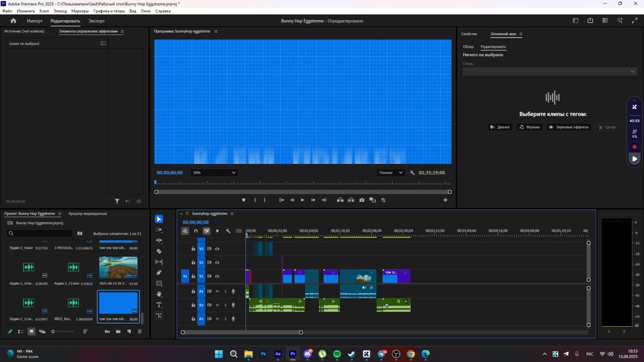This screenshot has height=362, width=644.
Task: Click the project panel search field
Action: click(41, 233)
